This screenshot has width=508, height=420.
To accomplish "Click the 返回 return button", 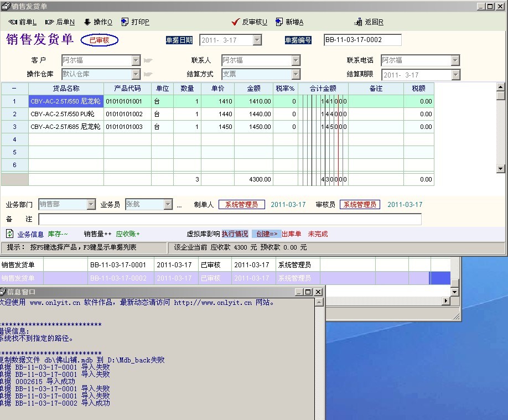I will (369, 22).
